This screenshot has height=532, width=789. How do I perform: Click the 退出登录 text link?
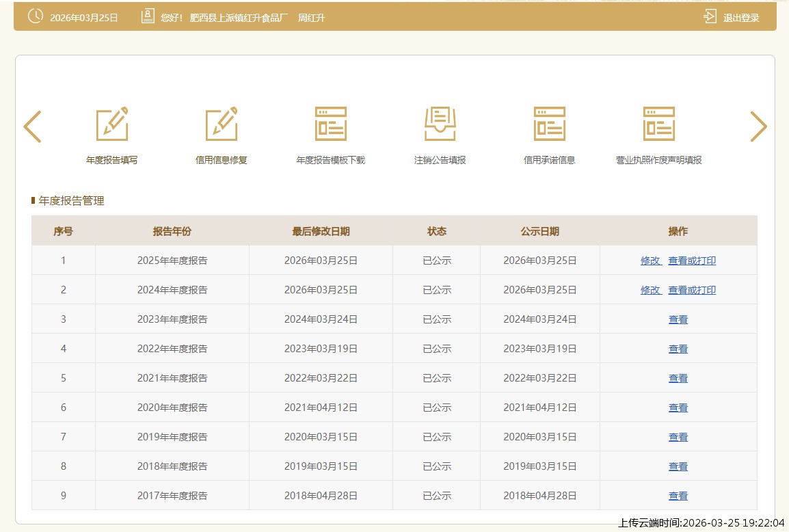[x=741, y=18]
